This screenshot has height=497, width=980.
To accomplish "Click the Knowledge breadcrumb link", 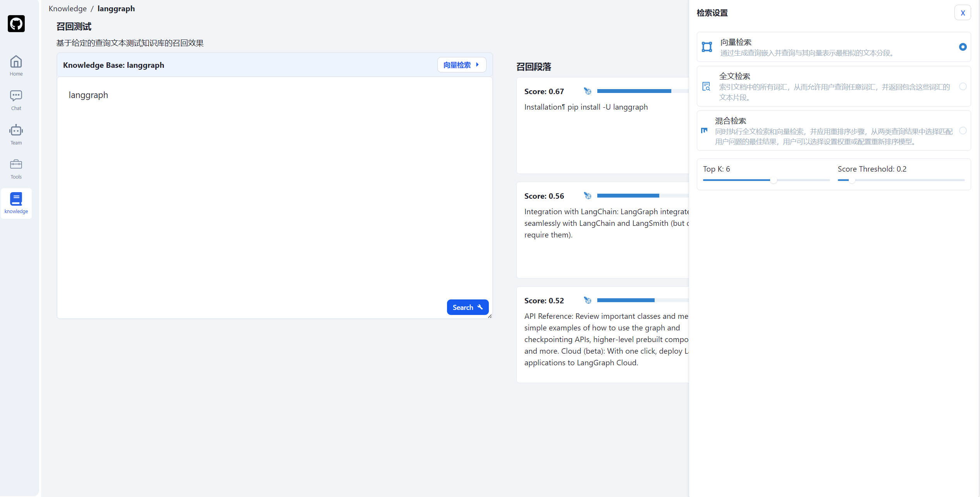I will tap(67, 9).
